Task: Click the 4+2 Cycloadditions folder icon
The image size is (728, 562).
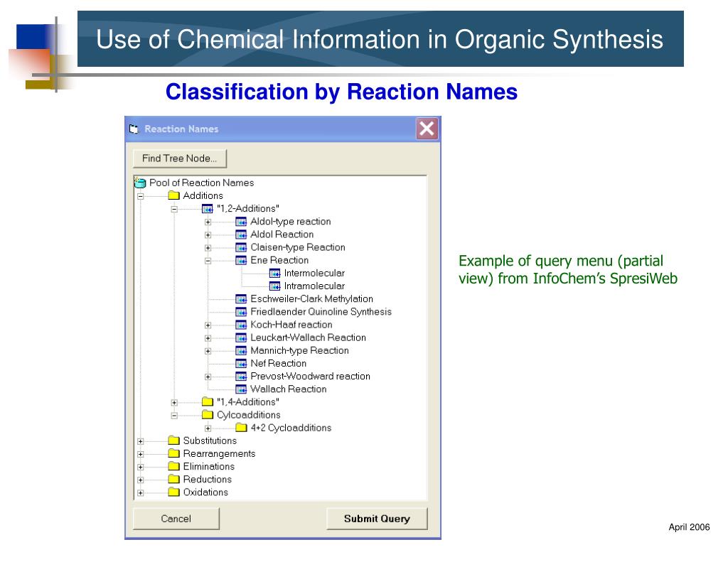Action: click(241, 428)
